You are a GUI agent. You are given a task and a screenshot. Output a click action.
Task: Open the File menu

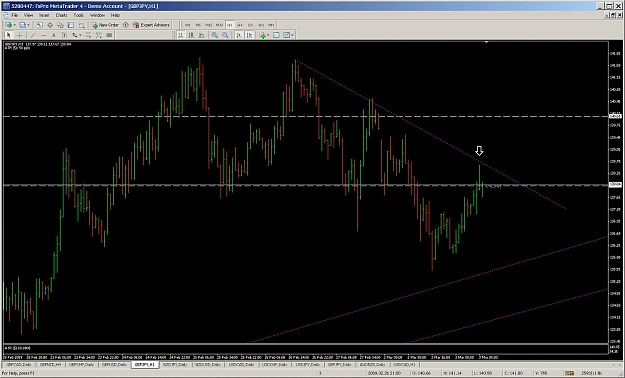[14, 15]
